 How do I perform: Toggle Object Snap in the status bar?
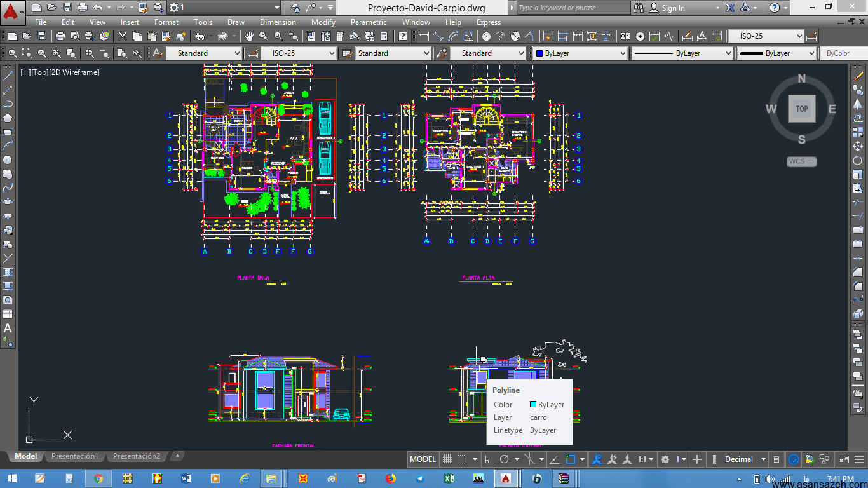coord(571,459)
